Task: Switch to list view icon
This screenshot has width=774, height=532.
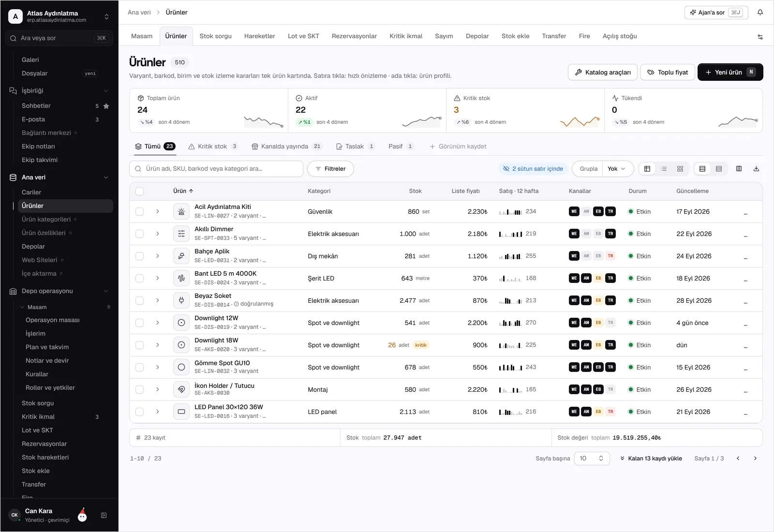Action: coord(664,169)
